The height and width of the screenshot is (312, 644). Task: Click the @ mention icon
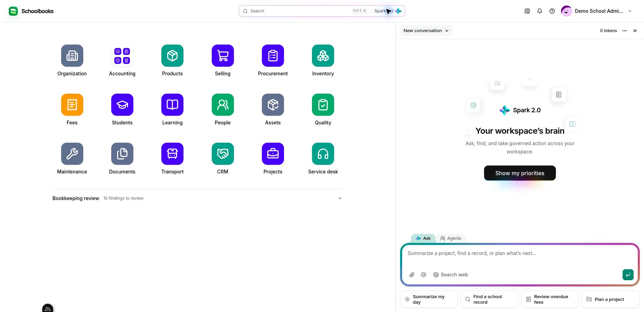pyautogui.click(x=424, y=275)
